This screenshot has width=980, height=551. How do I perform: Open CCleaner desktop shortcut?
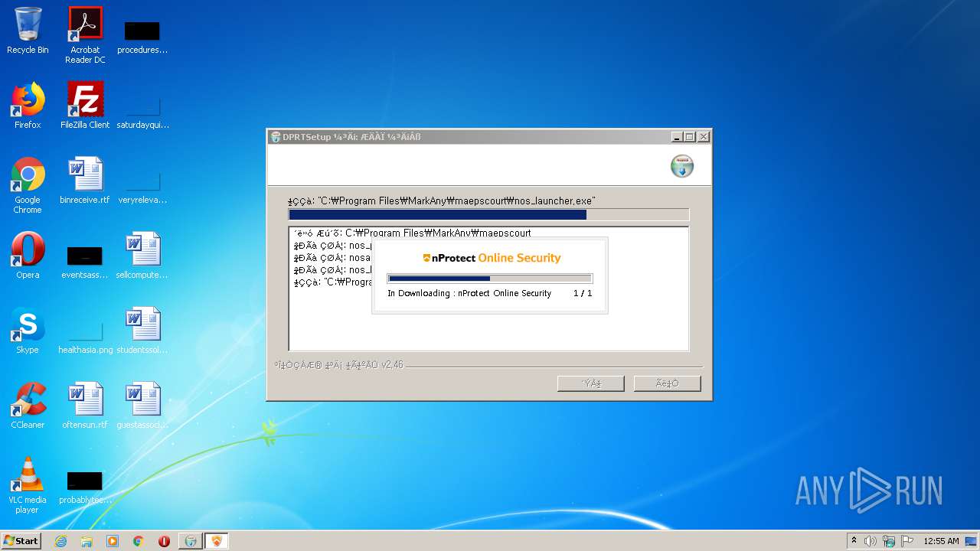tap(28, 406)
